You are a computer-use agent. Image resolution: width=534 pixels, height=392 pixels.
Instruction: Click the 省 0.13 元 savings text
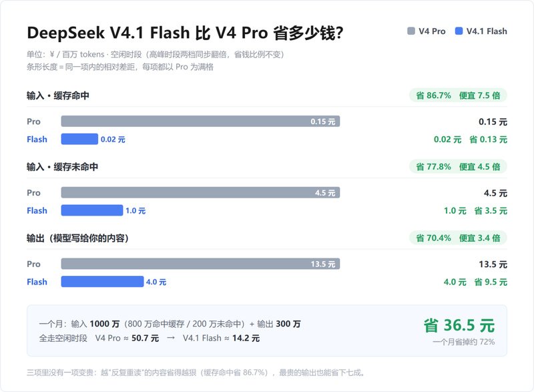coord(489,140)
